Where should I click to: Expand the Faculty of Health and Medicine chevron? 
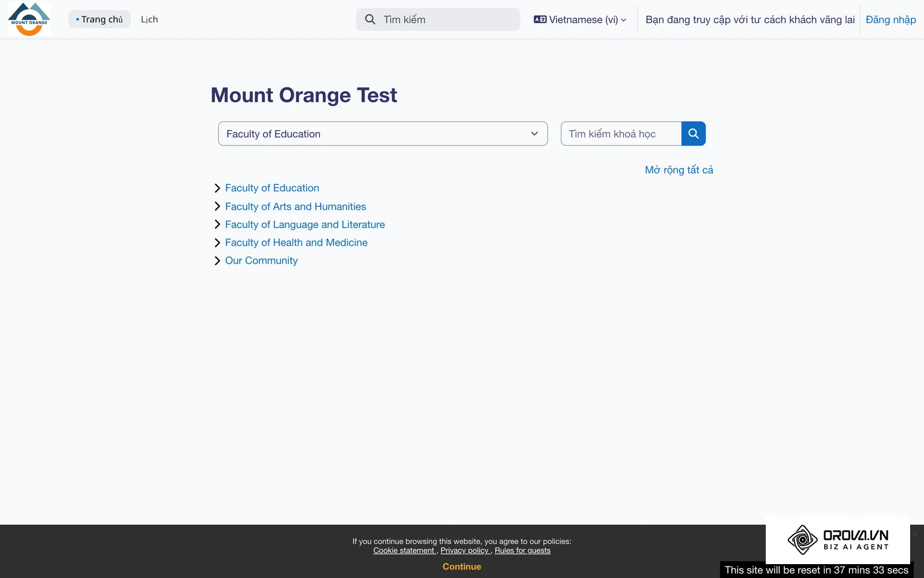[x=217, y=243]
